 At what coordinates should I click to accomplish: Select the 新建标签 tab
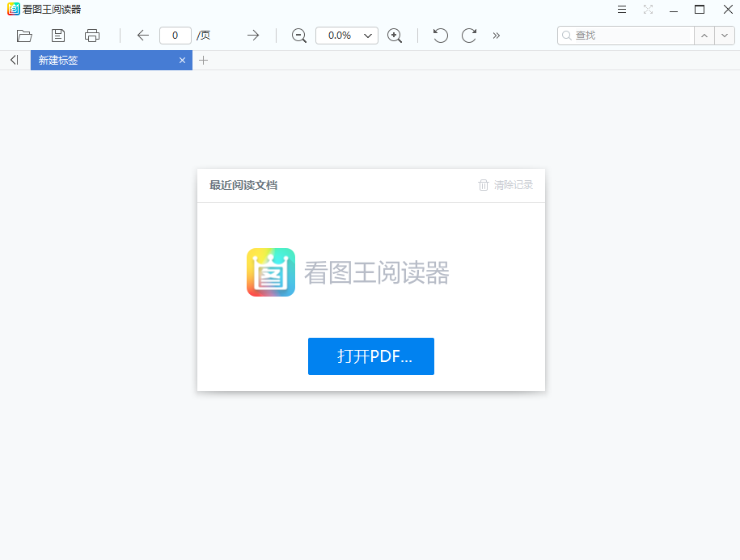click(x=112, y=61)
